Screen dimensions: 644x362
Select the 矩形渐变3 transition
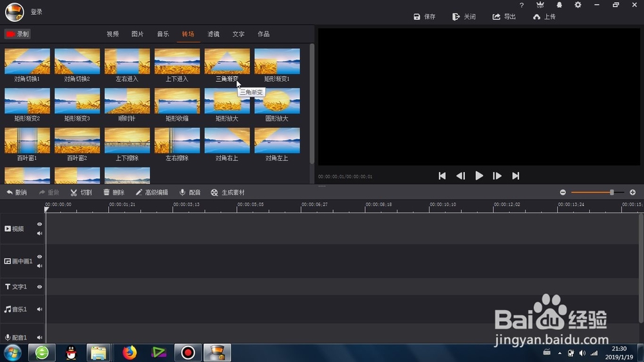(x=77, y=100)
